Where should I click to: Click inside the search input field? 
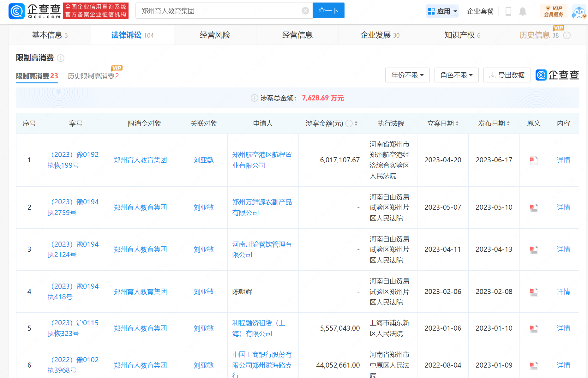pos(221,10)
